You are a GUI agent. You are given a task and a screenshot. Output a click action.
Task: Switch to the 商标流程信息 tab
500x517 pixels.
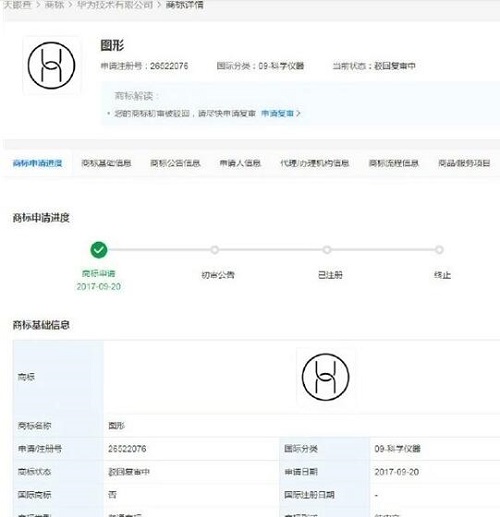[393, 163]
